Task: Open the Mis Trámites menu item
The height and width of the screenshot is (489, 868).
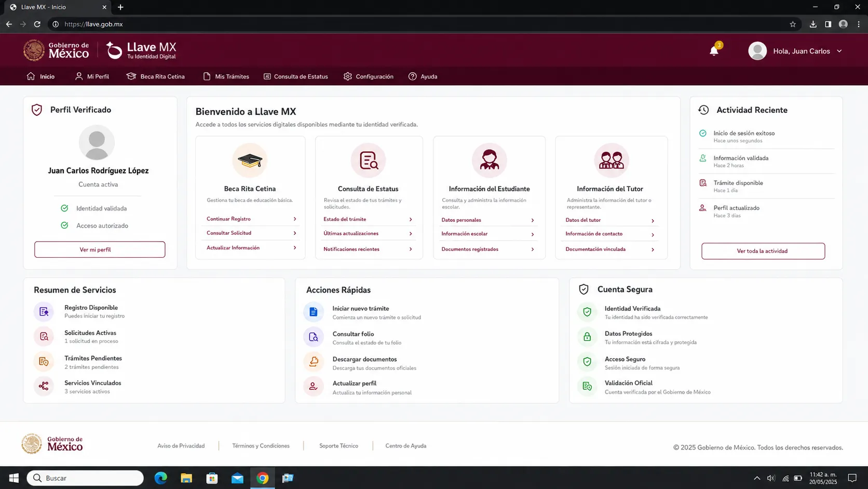Action: 226,76
